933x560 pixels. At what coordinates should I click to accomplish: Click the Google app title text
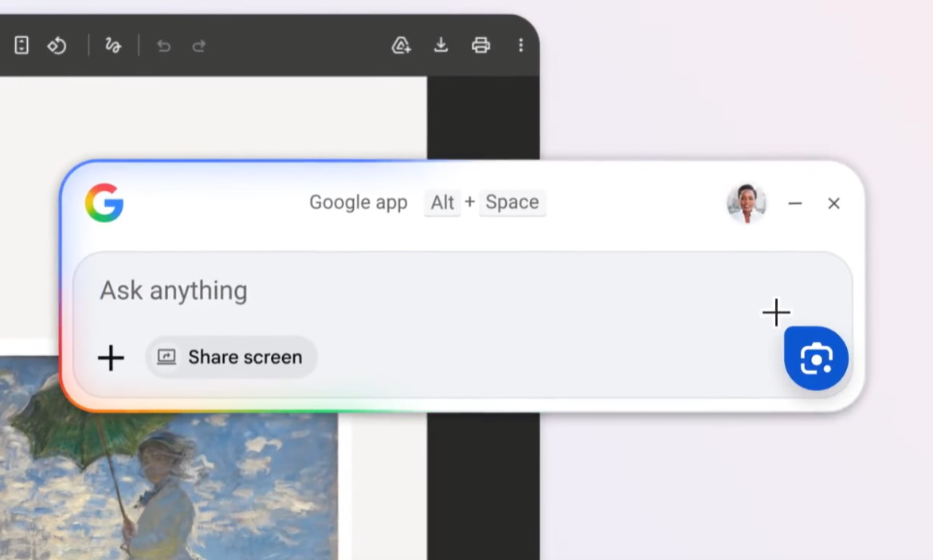(x=359, y=203)
